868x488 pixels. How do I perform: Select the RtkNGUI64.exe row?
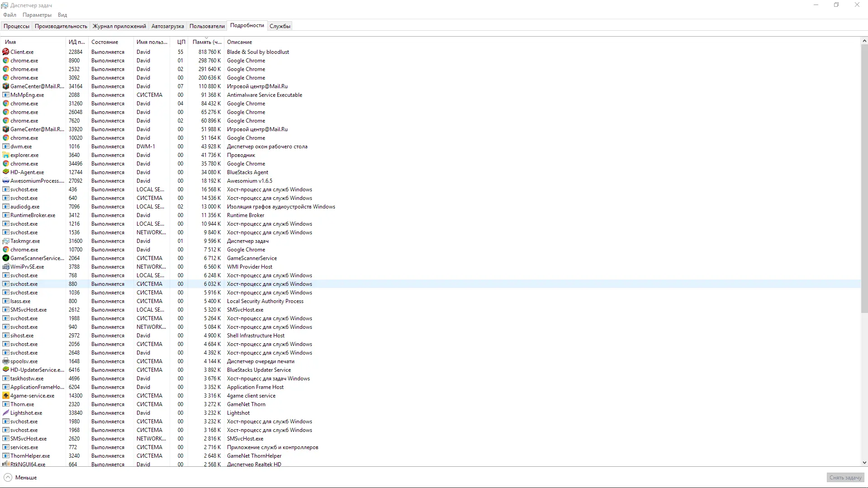tap(431, 464)
